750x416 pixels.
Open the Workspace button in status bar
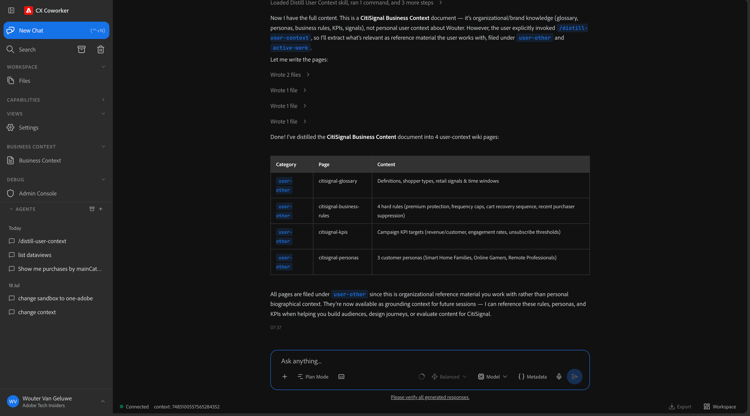(720, 407)
